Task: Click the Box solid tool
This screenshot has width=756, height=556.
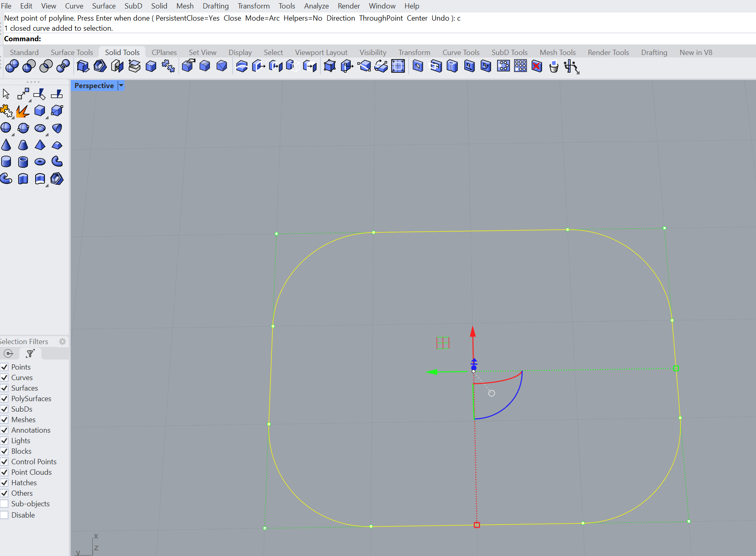Action: tap(40, 111)
